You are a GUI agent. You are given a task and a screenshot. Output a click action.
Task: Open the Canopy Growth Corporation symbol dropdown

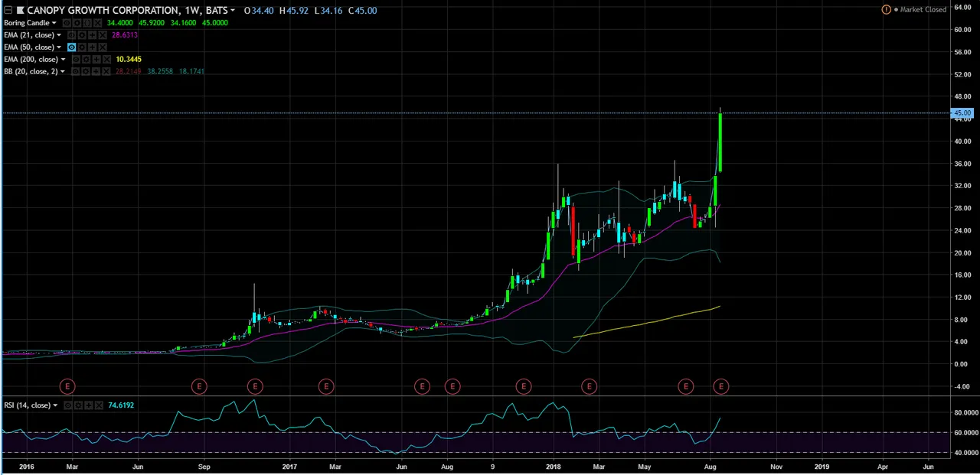(233, 11)
